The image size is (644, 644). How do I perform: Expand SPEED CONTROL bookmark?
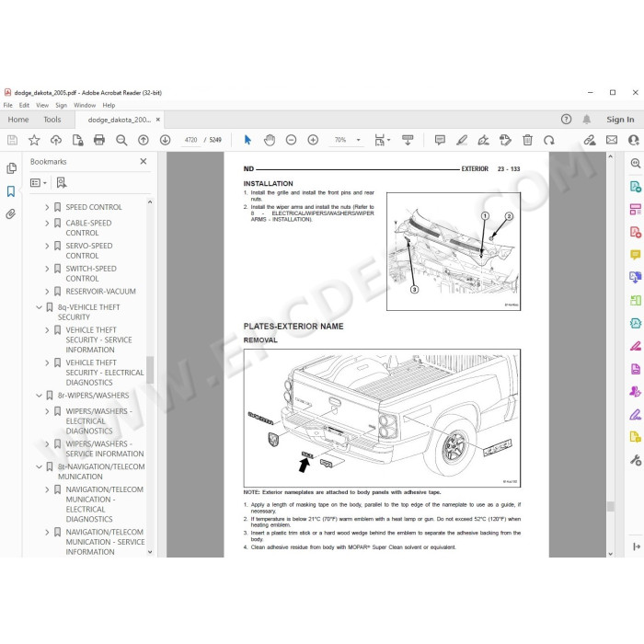click(47, 207)
